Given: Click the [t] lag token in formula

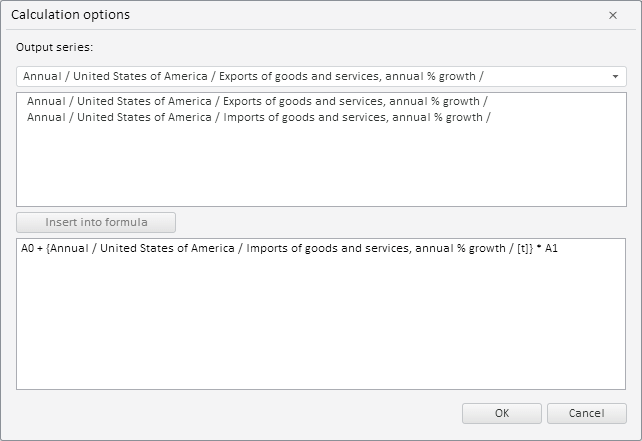Looking at the screenshot, I should click(519, 249).
